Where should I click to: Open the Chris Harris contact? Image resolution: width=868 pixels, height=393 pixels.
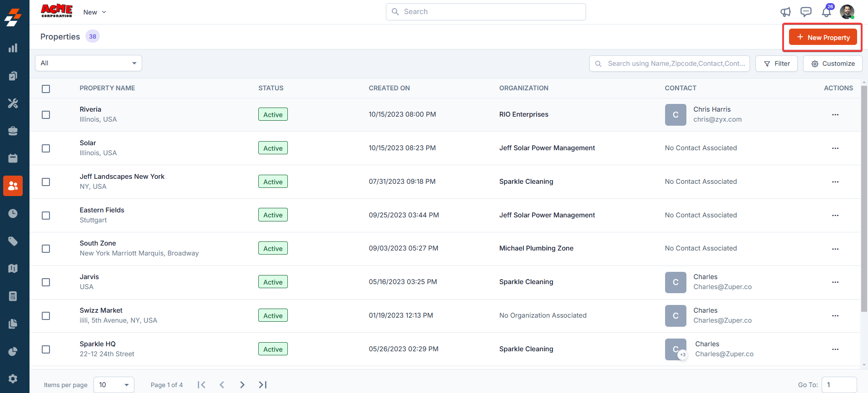click(x=712, y=109)
